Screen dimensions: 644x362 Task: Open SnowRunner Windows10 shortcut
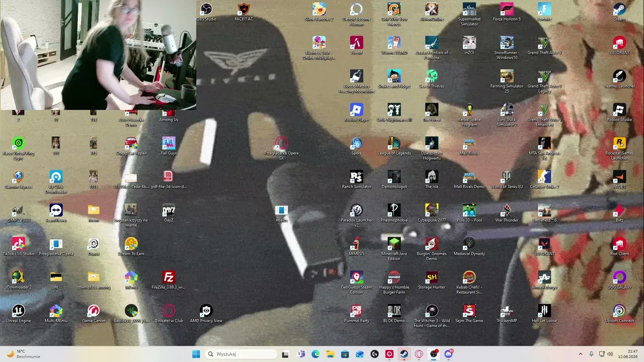507,48
